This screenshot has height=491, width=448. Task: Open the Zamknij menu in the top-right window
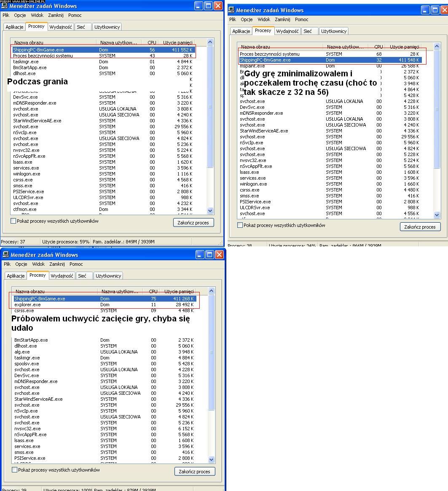click(282, 19)
